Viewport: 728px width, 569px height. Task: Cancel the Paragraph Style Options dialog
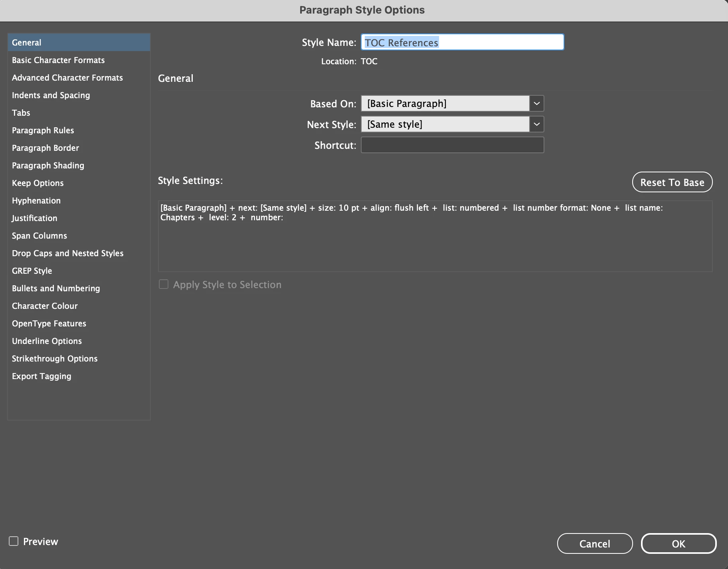(x=595, y=543)
